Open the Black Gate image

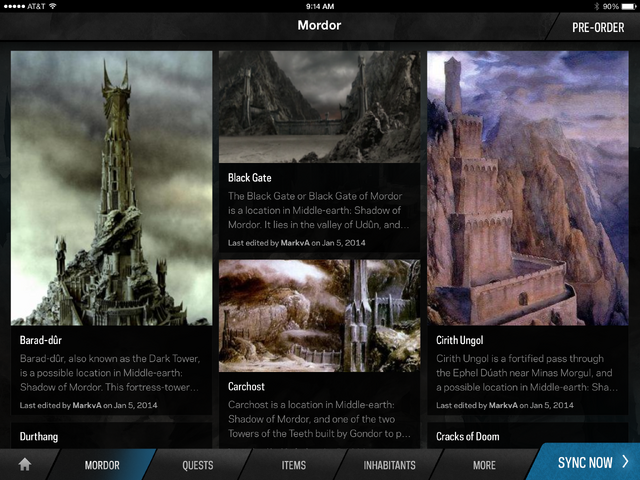[x=320, y=107]
